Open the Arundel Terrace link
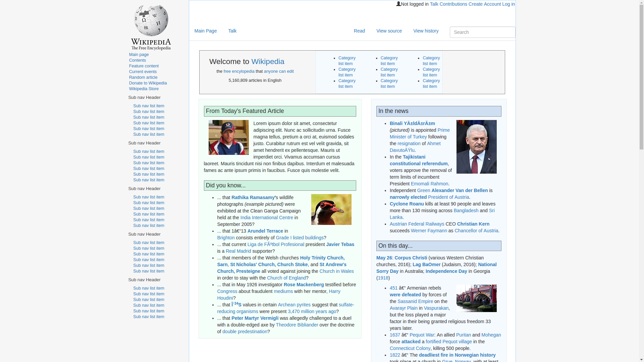Image resolution: width=644 pixels, height=362 pixels. tap(265, 231)
